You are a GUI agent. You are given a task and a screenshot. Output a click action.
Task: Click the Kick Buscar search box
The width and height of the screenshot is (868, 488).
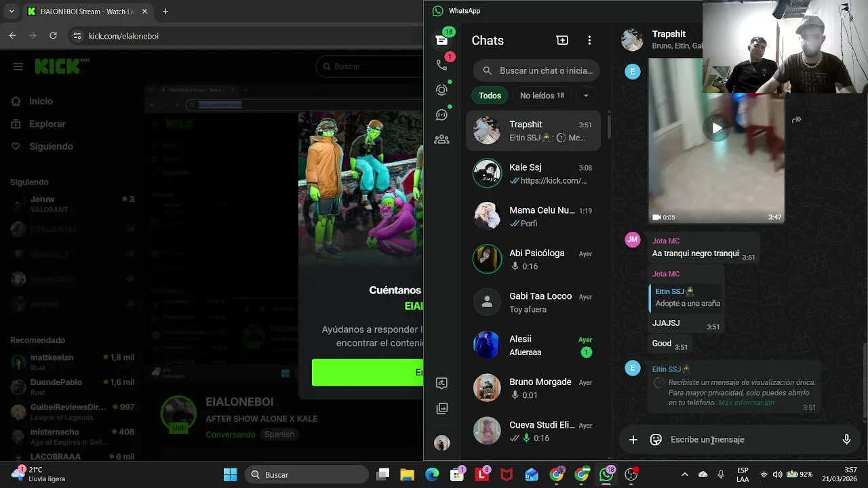[x=370, y=66]
